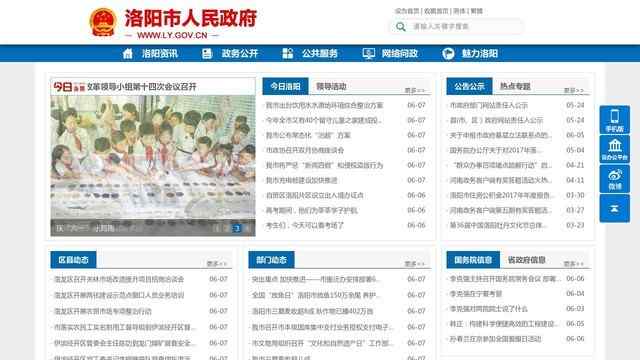Click 更多>> in the 部门动态 panel
The image size is (640, 360).
click(415, 264)
